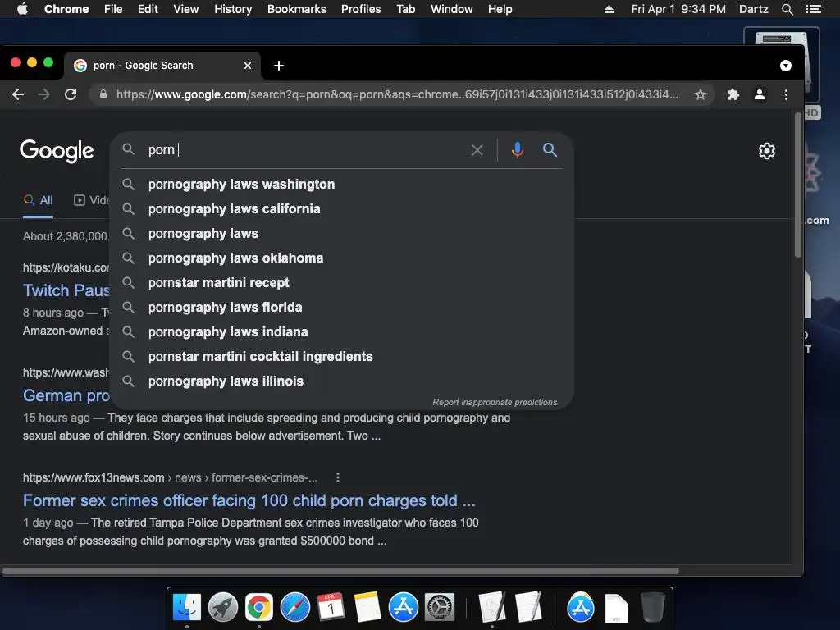Click the Chrome forward arrow

(44, 95)
